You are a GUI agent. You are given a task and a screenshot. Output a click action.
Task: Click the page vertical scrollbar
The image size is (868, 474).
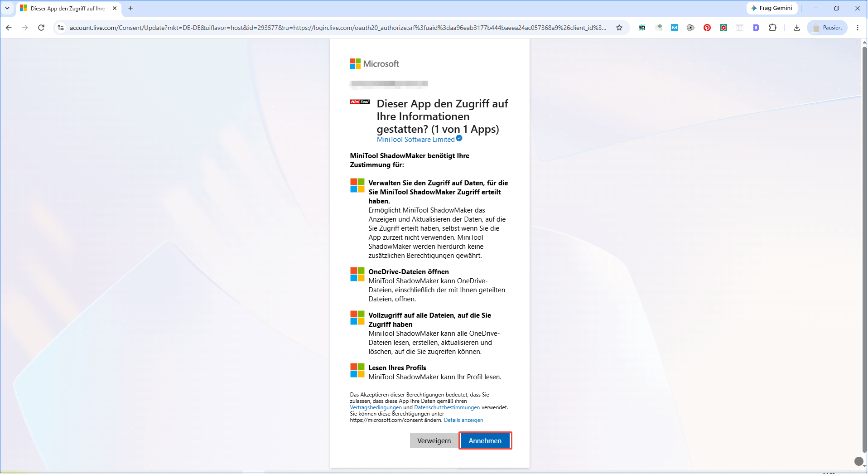click(x=864, y=249)
